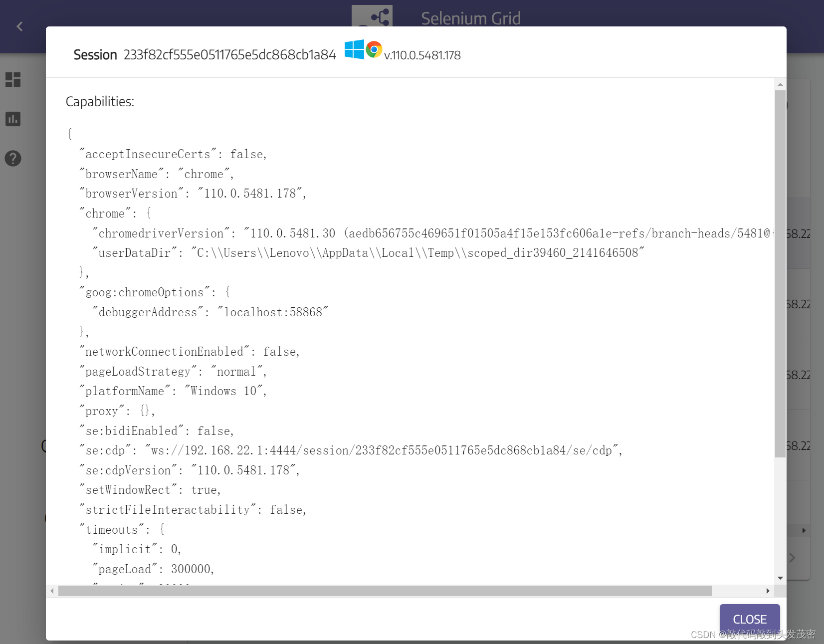
Task: Click the "browserName": "chrome" line
Action: pos(157,174)
